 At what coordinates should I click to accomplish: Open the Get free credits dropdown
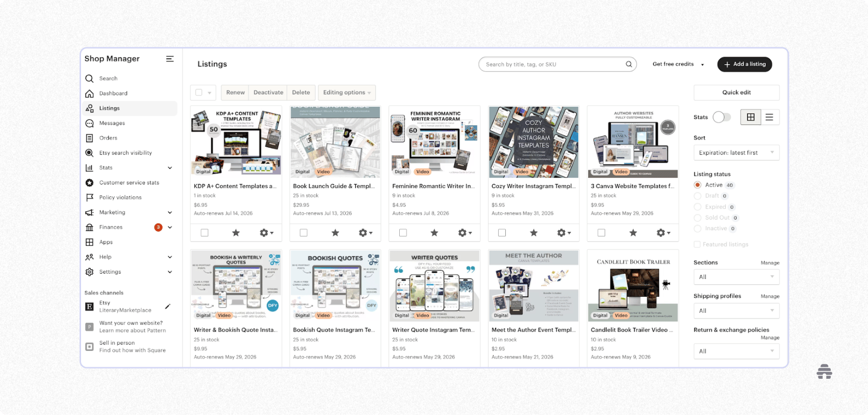point(678,64)
